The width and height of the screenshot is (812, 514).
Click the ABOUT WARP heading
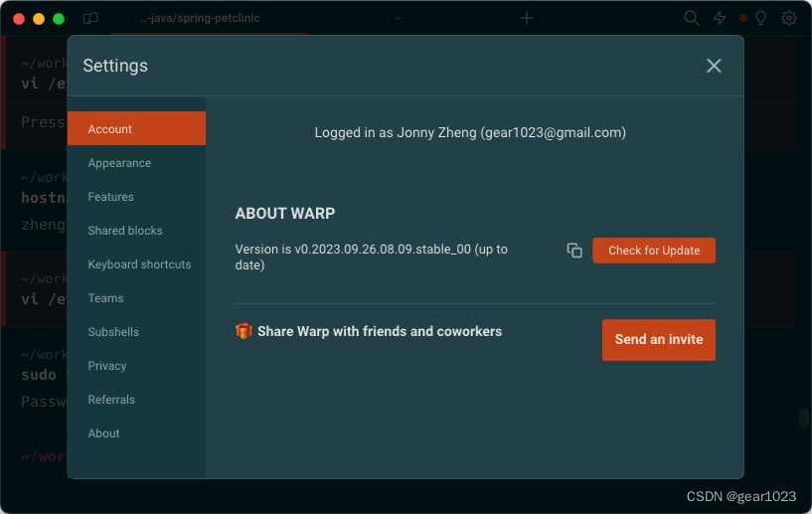pos(285,213)
